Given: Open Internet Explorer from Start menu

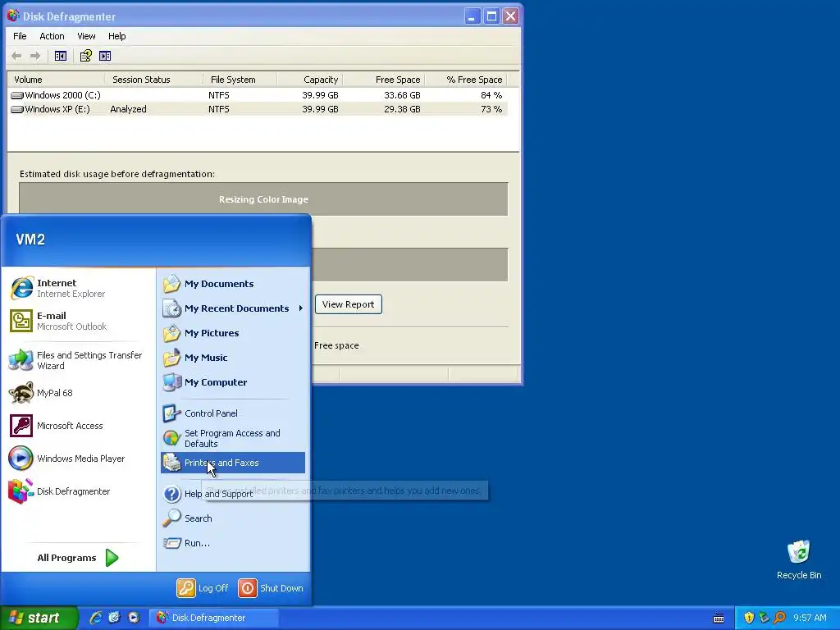Looking at the screenshot, I should pyautogui.click(x=78, y=288).
